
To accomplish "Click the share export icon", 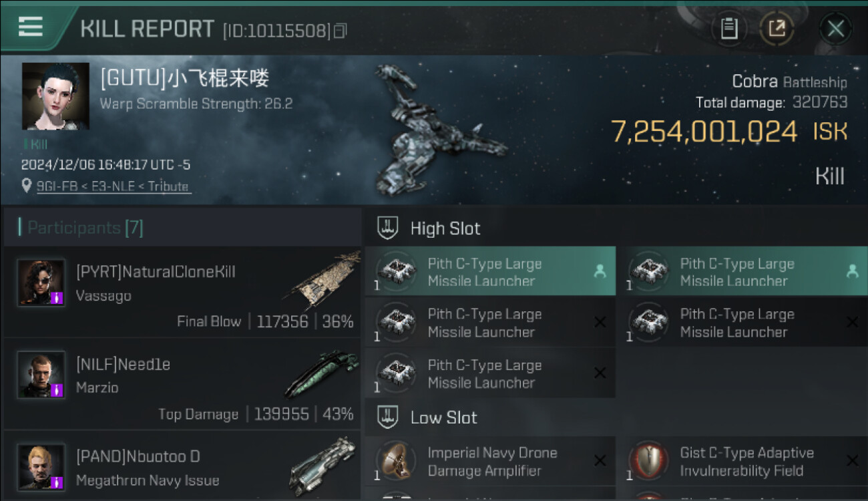I will [777, 29].
